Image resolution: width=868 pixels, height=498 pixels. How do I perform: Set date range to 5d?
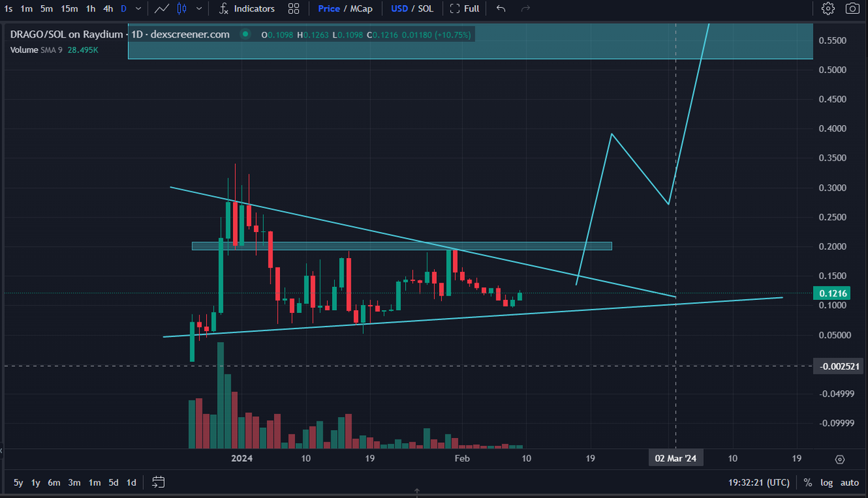[114, 482]
